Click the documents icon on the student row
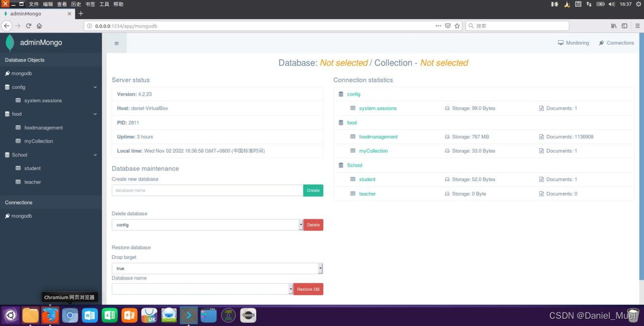The height and width of the screenshot is (326, 644). click(x=540, y=179)
